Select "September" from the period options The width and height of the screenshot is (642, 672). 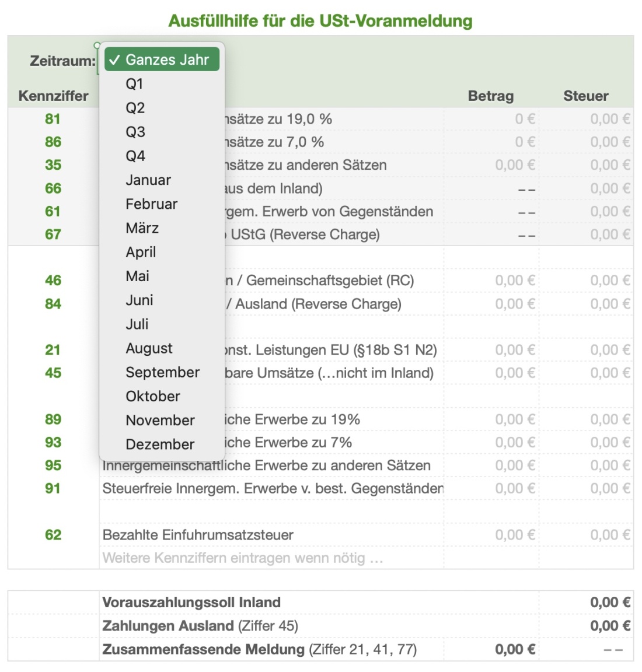pyautogui.click(x=163, y=372)
